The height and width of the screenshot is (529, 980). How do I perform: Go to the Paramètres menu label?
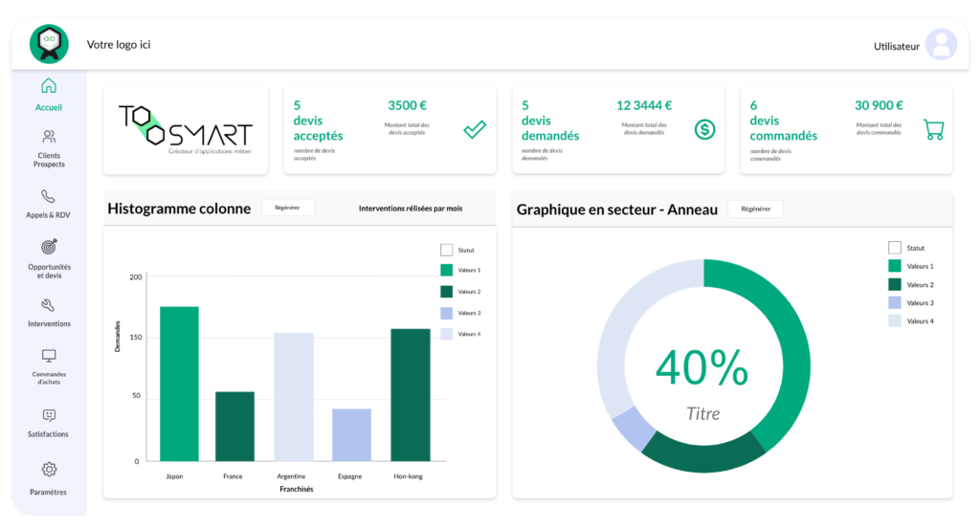[48, 492]
